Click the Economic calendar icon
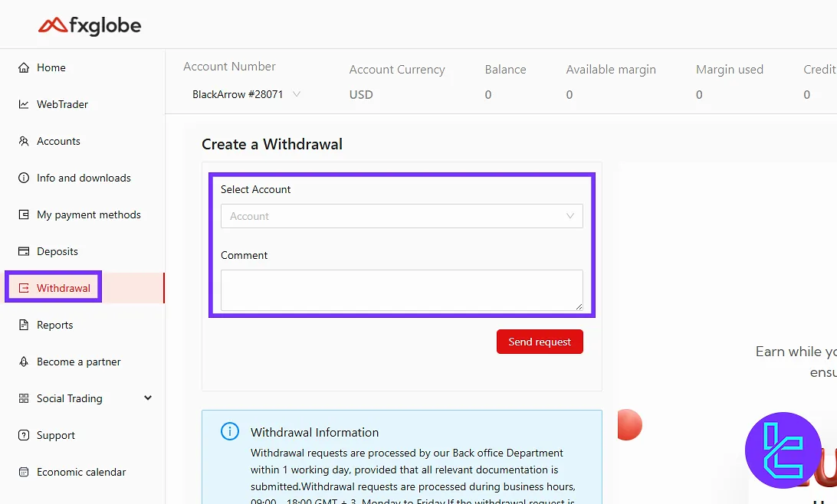This screenshot has height=504, width=837. coord(24,472)
